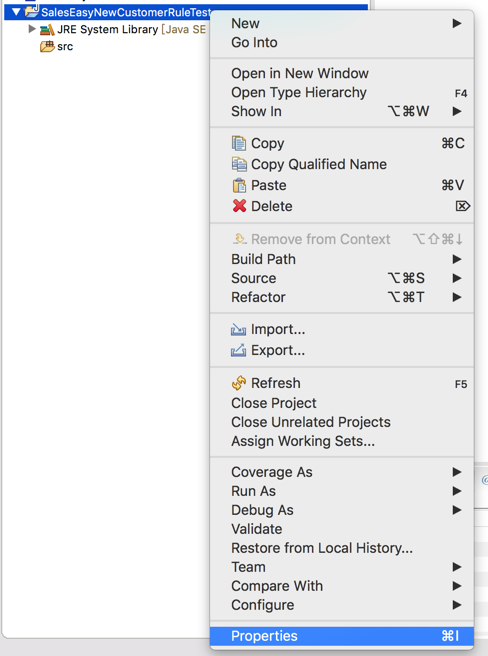Select Open Type Hierarchy entry
The image size is (488, 656).
click(342, 92)
